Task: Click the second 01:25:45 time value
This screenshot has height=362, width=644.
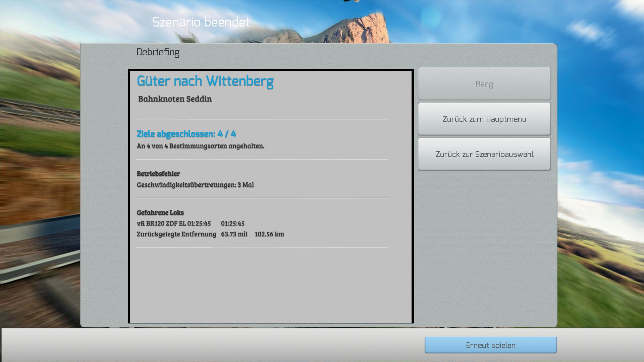Action: [232, 223]
